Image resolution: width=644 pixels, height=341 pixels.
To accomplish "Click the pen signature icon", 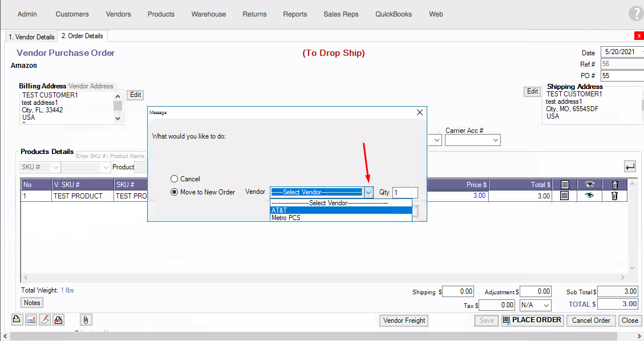I will click(x=44, y=320).
